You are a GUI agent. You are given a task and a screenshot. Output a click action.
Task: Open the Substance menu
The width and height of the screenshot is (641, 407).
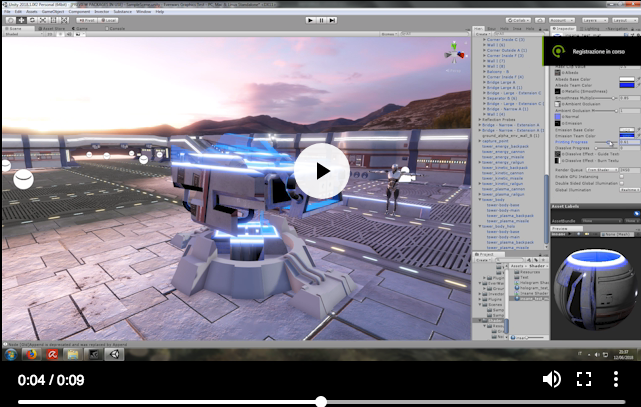coord(123,11)
